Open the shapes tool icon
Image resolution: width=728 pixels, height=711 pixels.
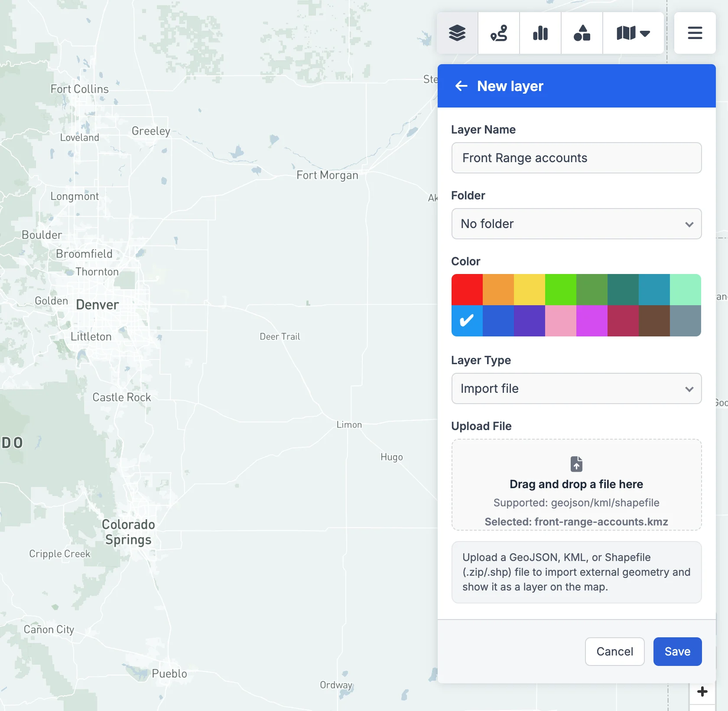point(582,33)
